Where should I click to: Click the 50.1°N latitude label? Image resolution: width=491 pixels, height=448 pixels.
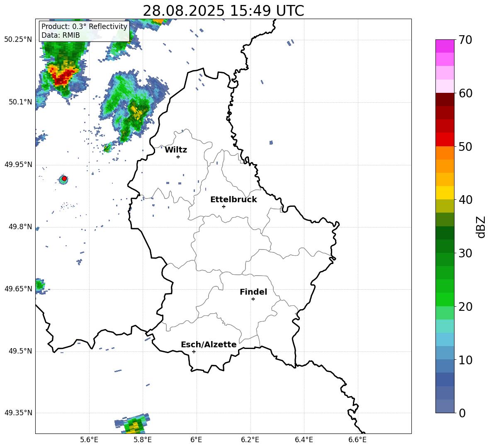click(x=20, y=102)
